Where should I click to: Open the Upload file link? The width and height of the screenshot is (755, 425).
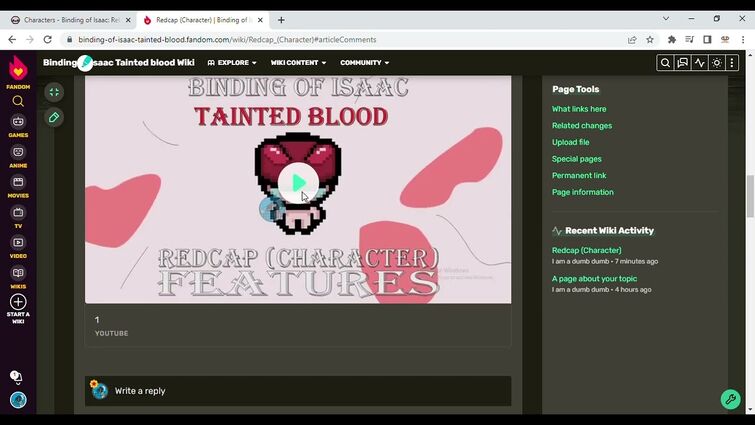(571, 142)
